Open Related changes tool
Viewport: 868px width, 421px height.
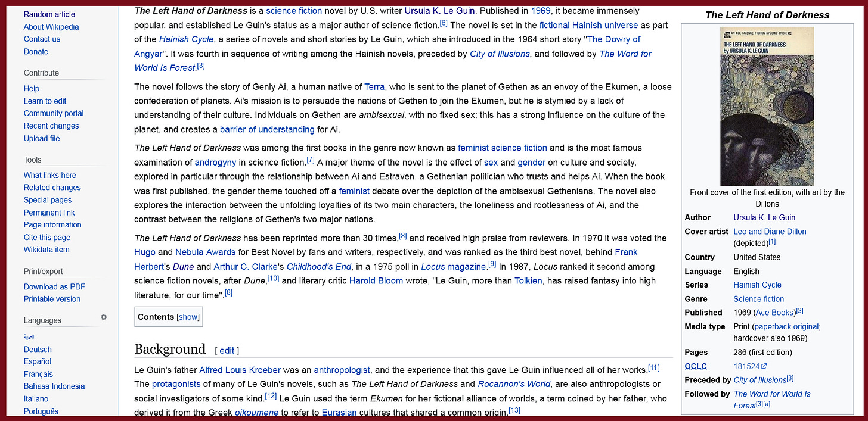point(52,188)
